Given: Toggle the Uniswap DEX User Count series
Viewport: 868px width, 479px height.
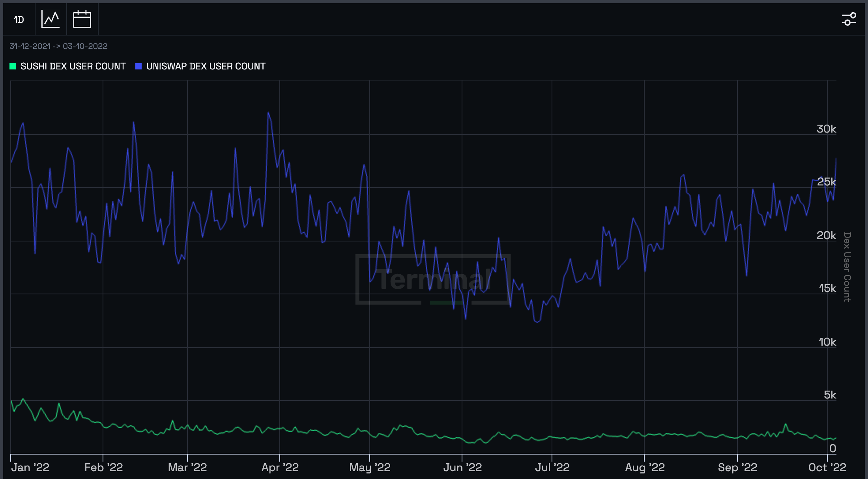Looking at the screenshot, I should click(200, 66).
